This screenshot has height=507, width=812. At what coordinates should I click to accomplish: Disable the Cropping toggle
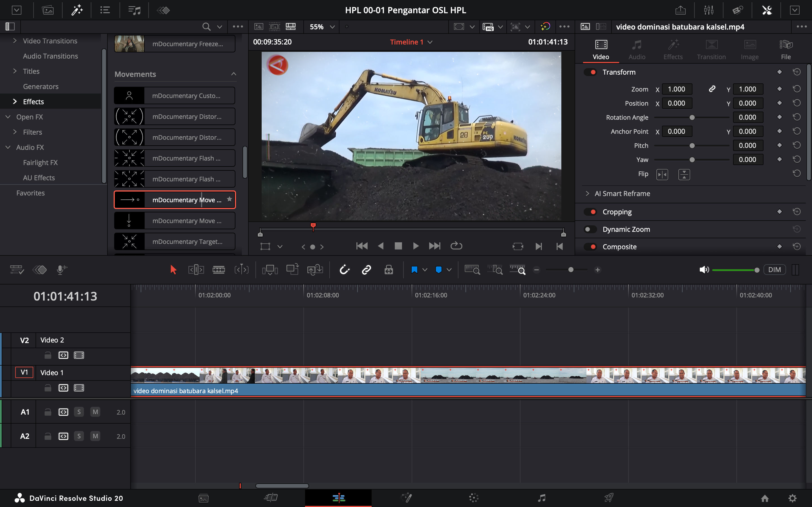coord(590,212)
